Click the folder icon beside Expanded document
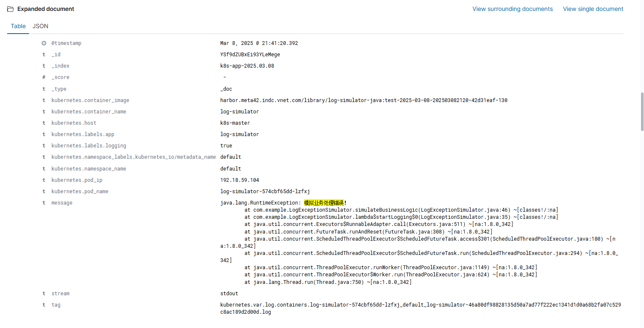The image size is (644, 328). [11, 9]
